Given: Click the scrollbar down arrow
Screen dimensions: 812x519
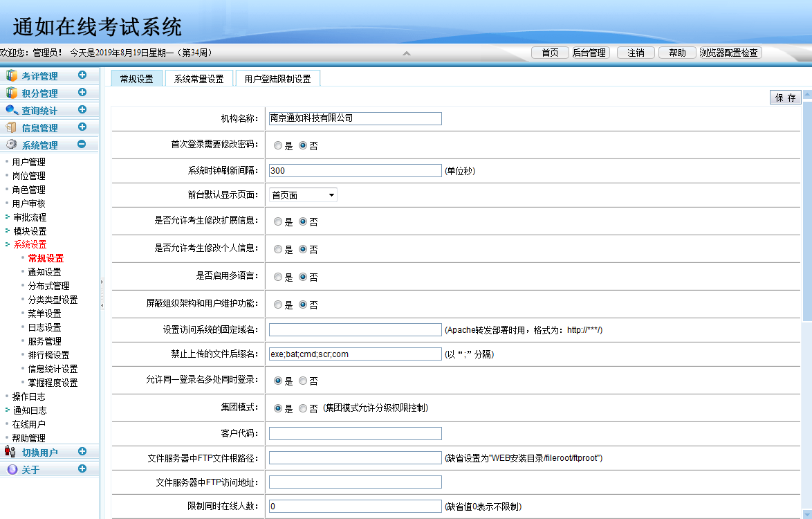Looking at the screenshot, I should [807, 514].
